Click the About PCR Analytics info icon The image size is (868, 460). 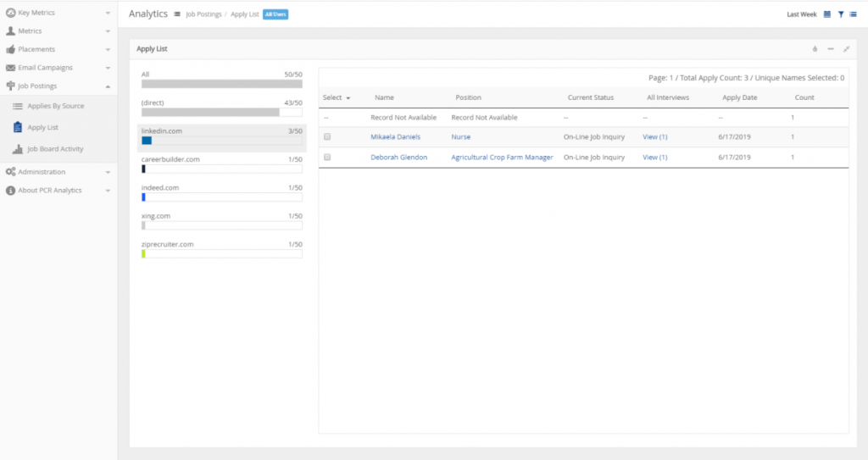(10, 190)
